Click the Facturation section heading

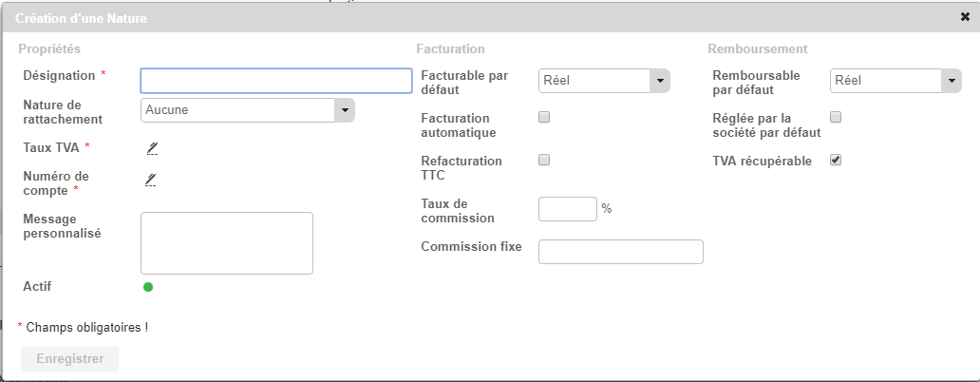coord(450,48)
